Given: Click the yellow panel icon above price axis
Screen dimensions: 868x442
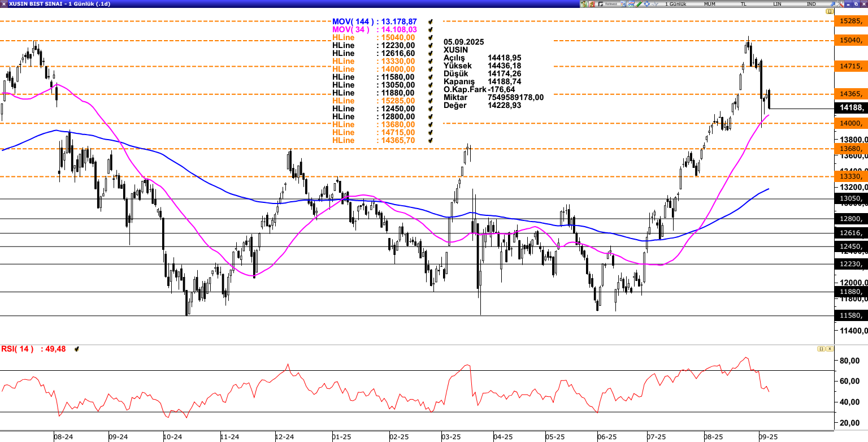Looking at the screenshot, I should (829, 11).
